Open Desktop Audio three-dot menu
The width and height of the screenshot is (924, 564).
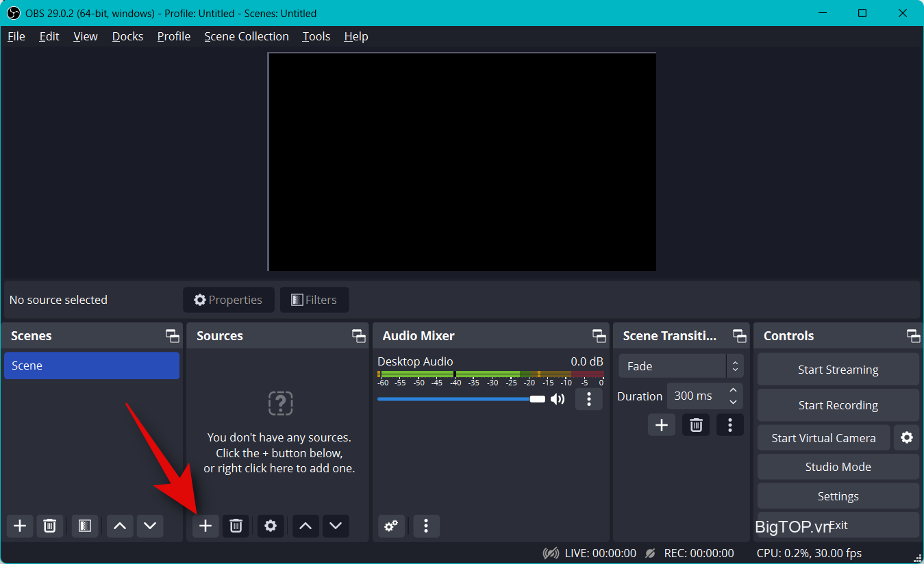(x=589, y=399)
